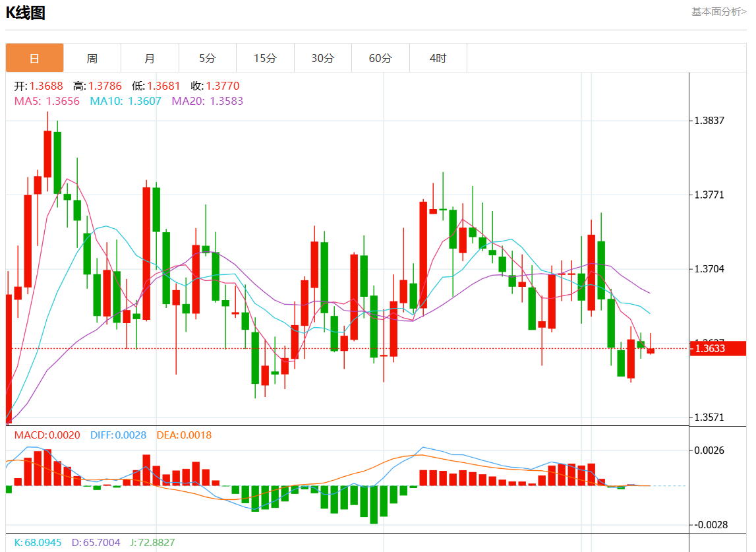Select the 日 daily chart tab
The image size is (756, 552).
pyautogui.click(x=34, y=58)
